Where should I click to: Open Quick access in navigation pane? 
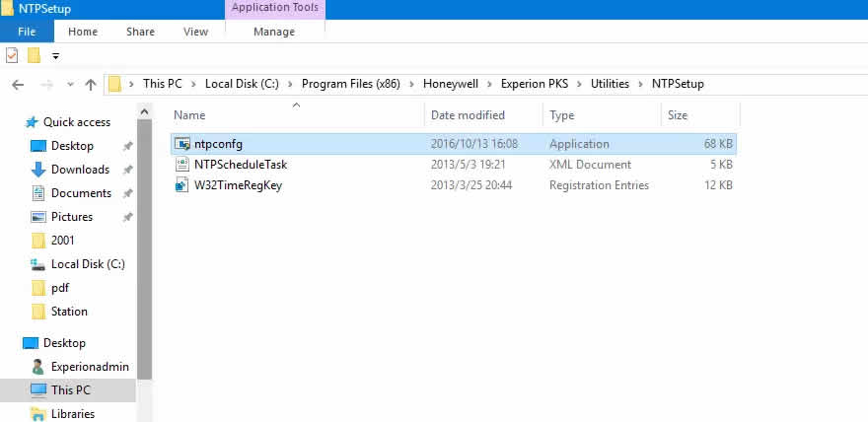point(76,122)
